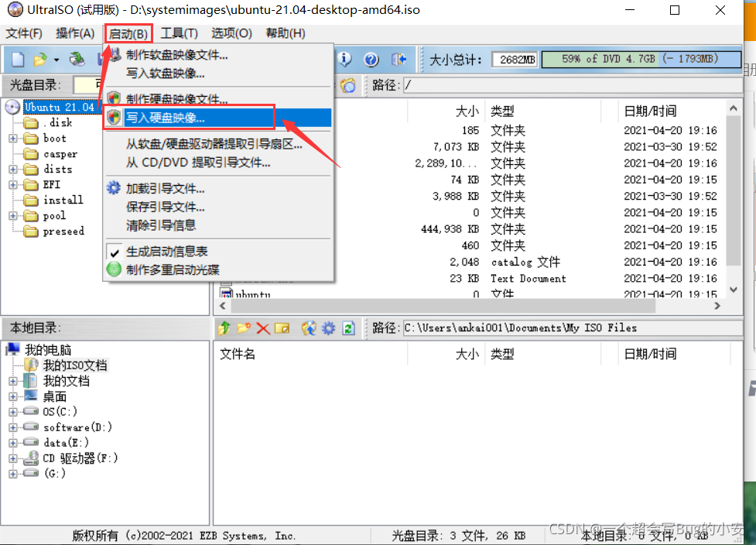The width and height of the screenshot is (756, 545).
Task: Select 从软盘/硬盘驱动器提取引导扇区... entry
Action: tap(218, 144)
